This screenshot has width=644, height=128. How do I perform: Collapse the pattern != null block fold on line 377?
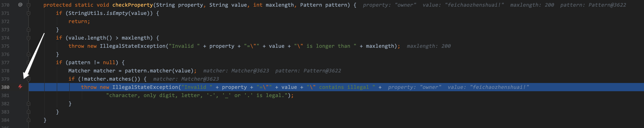point(29,62)
